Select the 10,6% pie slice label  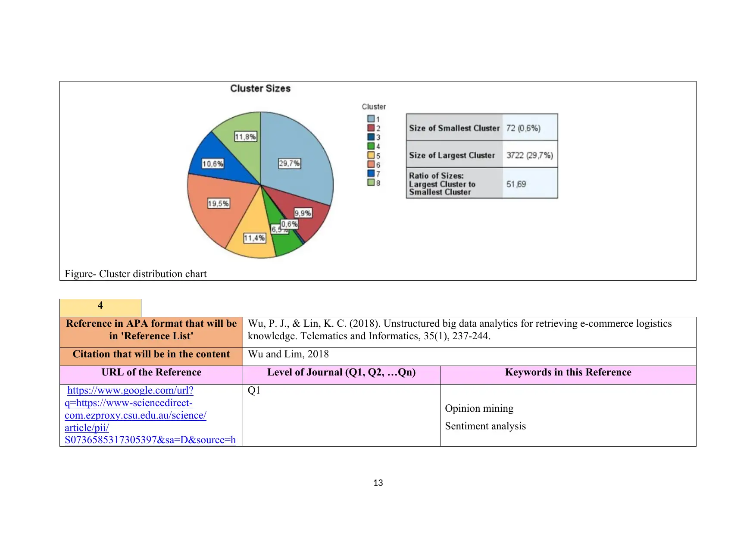[x=213, y=164]
